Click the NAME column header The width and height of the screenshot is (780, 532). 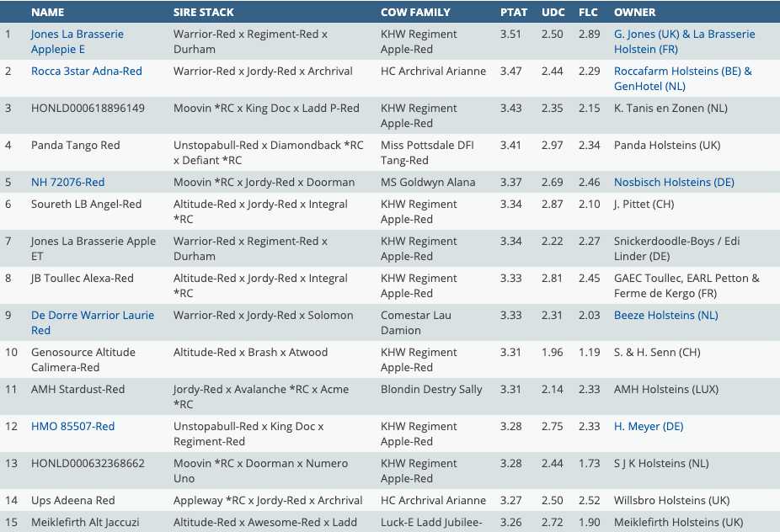47,13
